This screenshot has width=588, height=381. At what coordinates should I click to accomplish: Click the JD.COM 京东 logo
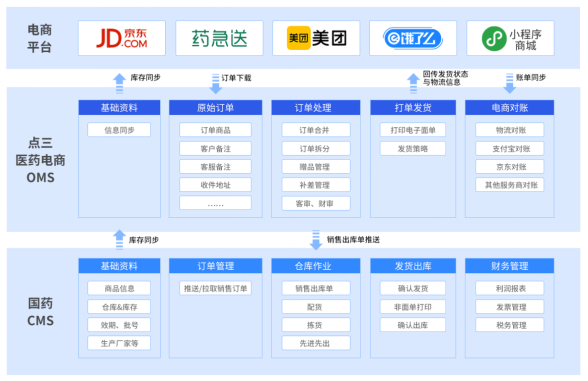pyautogui.click(x=122, y=38)
